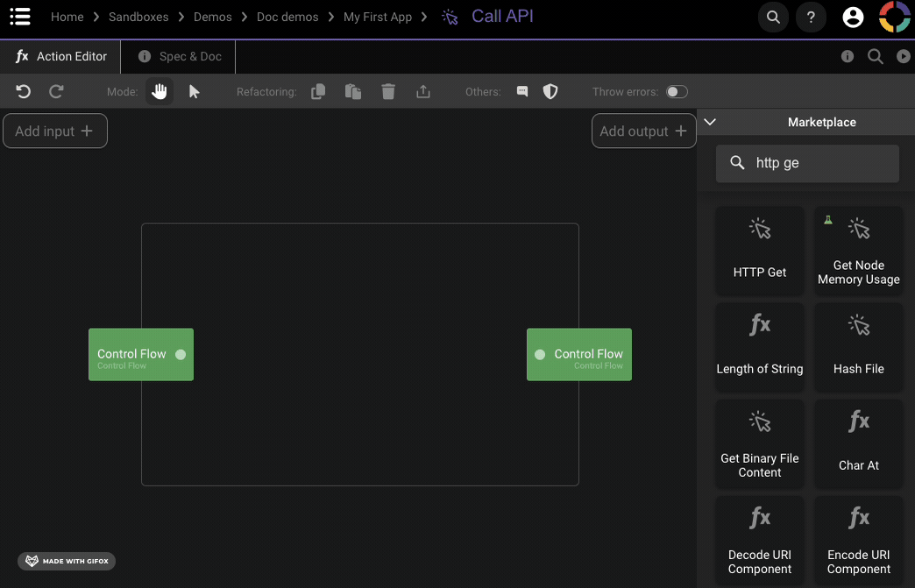
Task: Click the redo arrow icon
Action: pyautogui.click(x=56, y=92)
